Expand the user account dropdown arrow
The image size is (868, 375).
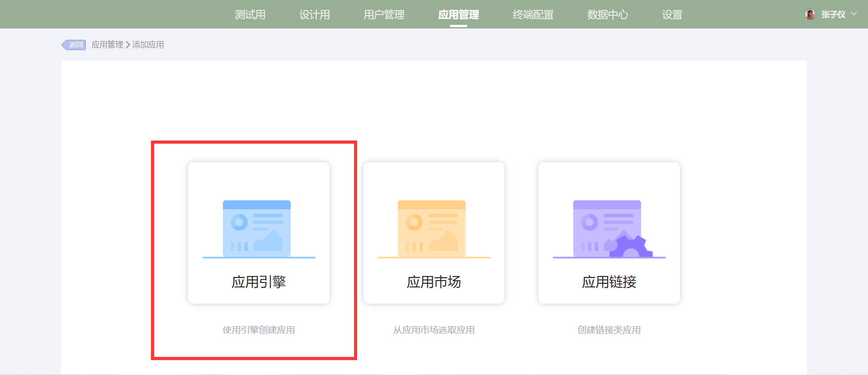tap(854, 14)
